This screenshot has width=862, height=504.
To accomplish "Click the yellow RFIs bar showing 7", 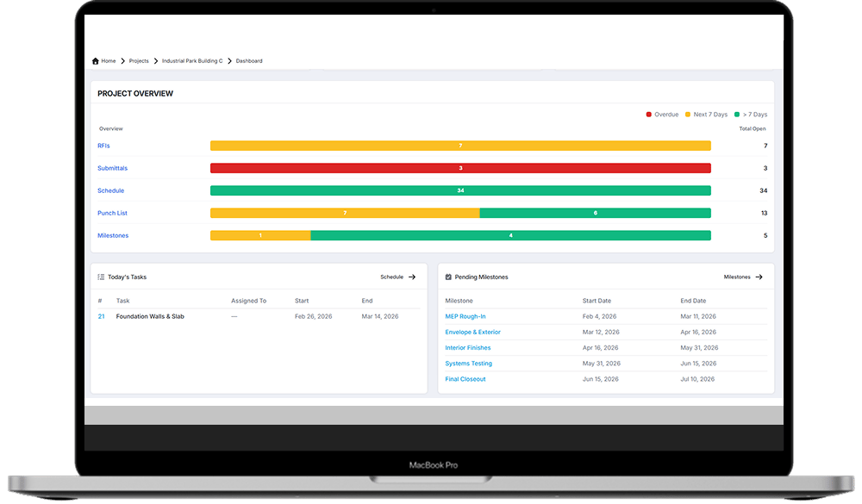I will click(460, 146).
